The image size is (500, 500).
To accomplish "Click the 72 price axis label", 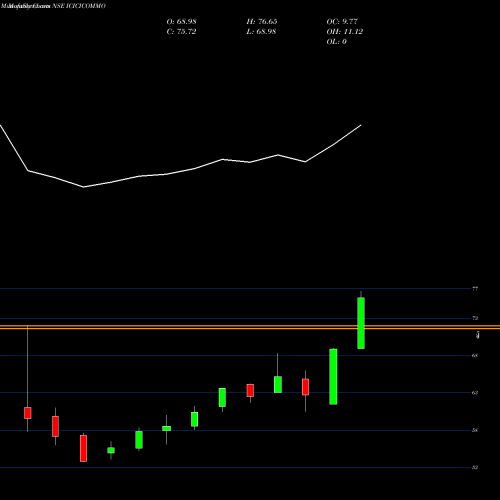I will tap(475, 318).
